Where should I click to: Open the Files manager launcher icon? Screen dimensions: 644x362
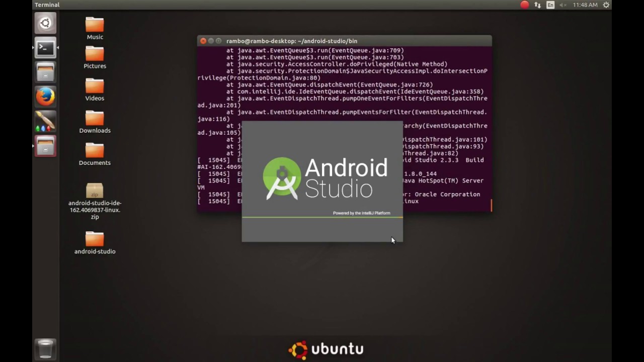[45, 72]
